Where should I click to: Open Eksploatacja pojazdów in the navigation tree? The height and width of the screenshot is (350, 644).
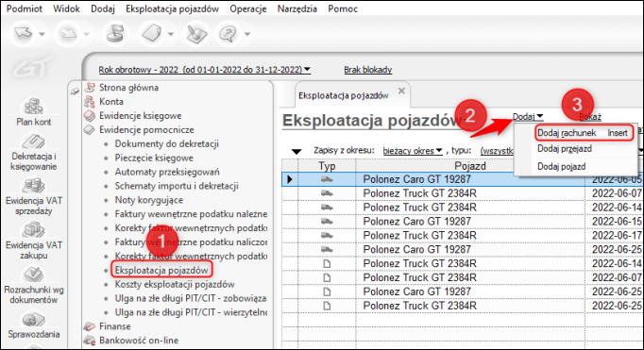click(x=161, y=271)
